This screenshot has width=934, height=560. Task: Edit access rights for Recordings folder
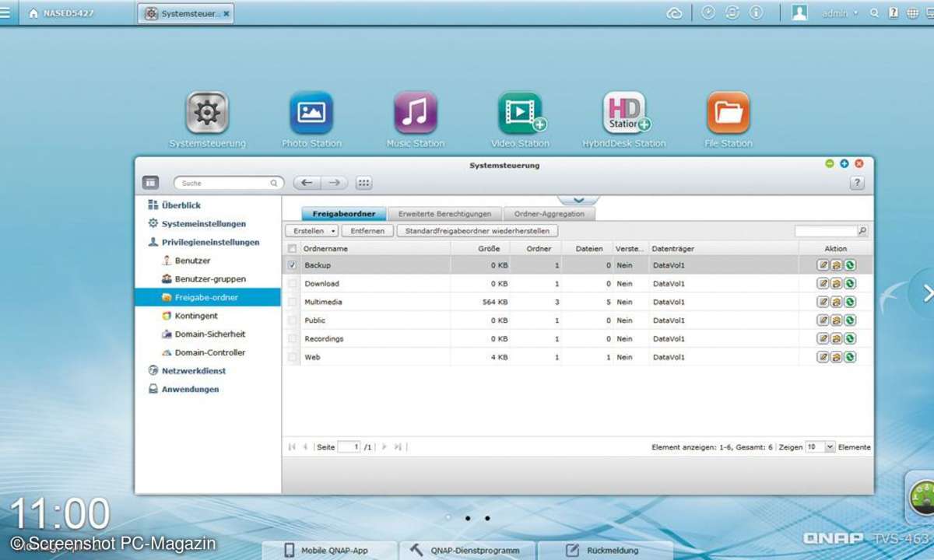click(x=836, y=339)
